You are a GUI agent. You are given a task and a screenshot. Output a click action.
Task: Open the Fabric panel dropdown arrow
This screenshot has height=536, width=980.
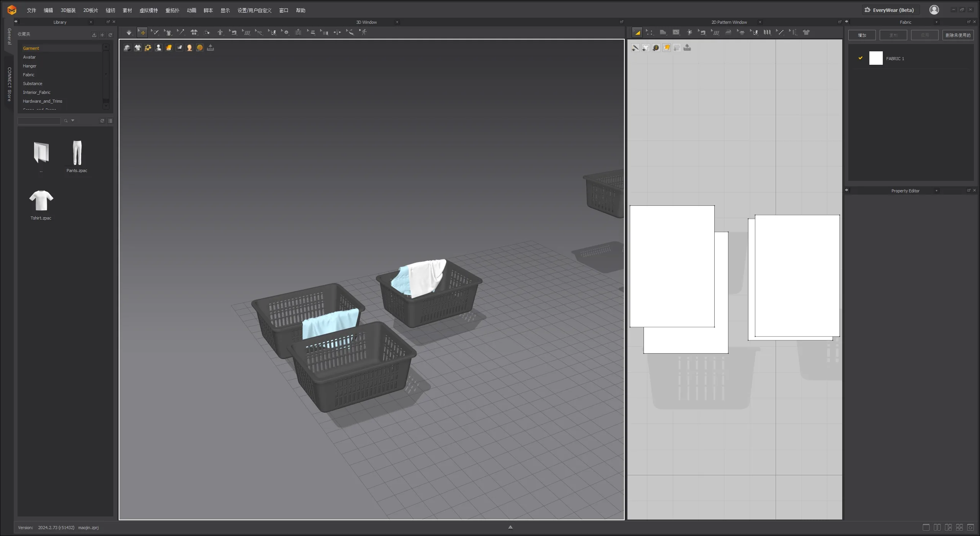936,22
